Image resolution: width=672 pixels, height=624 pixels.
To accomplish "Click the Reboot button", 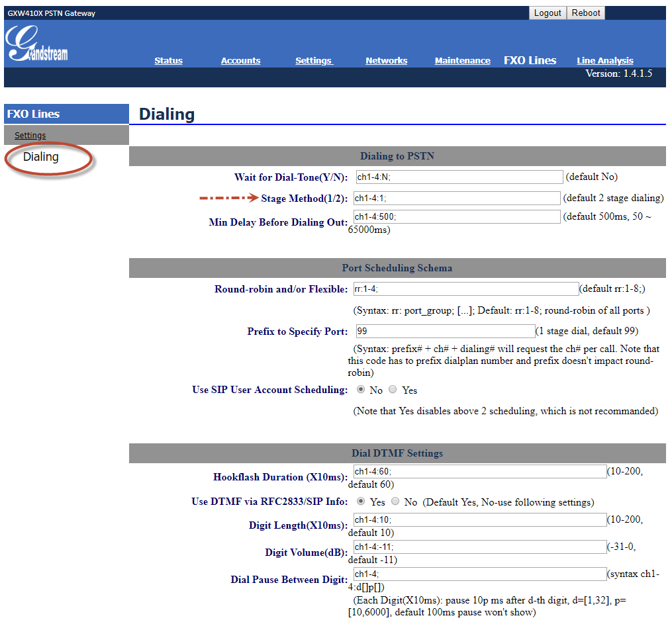I will (x=585, y=13).
